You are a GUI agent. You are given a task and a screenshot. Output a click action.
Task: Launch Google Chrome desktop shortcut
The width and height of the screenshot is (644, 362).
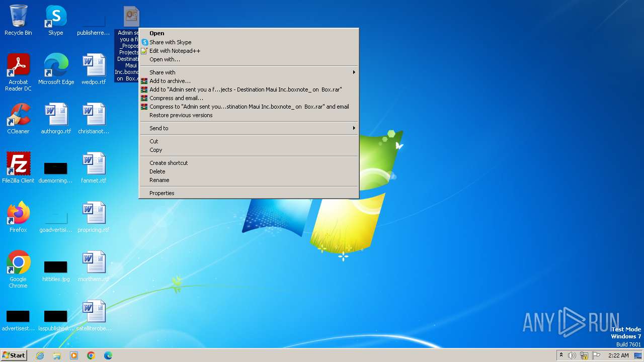[18, 269]
